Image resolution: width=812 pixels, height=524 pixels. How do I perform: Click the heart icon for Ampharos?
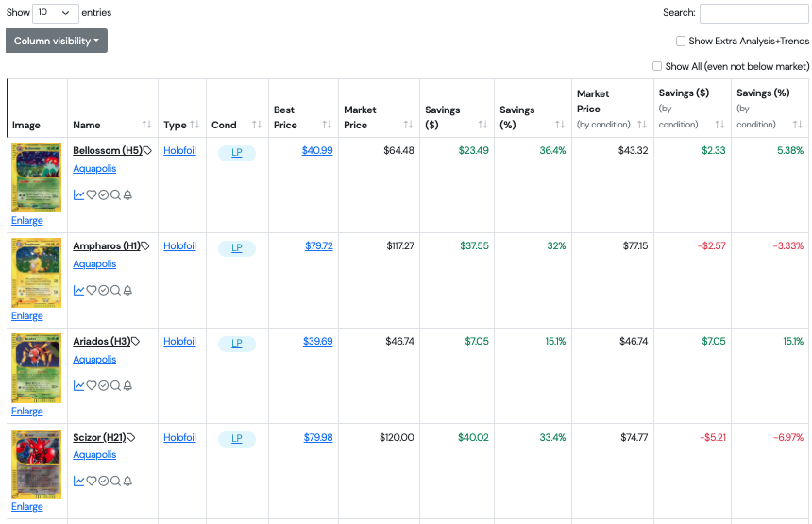[x=92, y=291]
